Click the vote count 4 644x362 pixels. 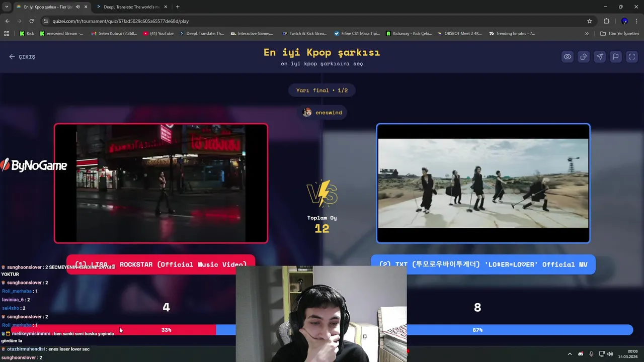166,307
